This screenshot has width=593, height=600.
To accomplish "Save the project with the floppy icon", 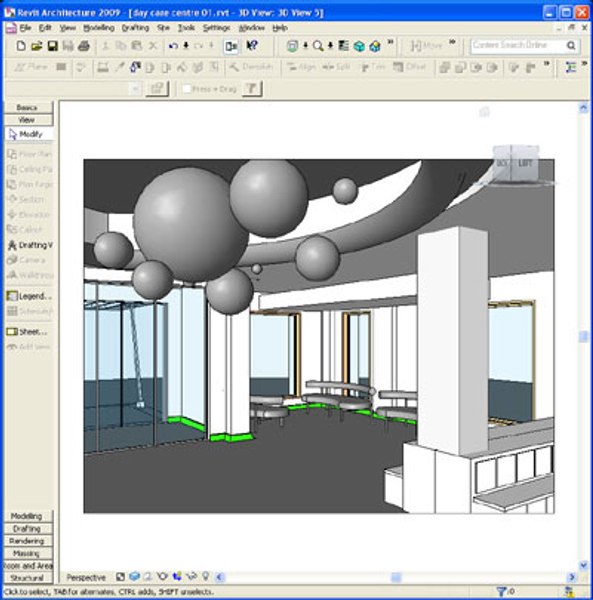I will [52, 46].
